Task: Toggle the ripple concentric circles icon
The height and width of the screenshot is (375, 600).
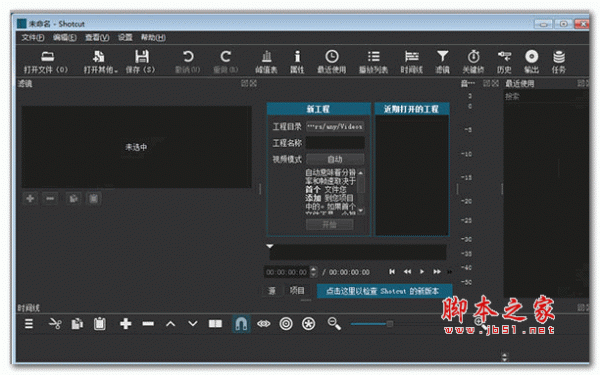Action: tap(286, 324)
